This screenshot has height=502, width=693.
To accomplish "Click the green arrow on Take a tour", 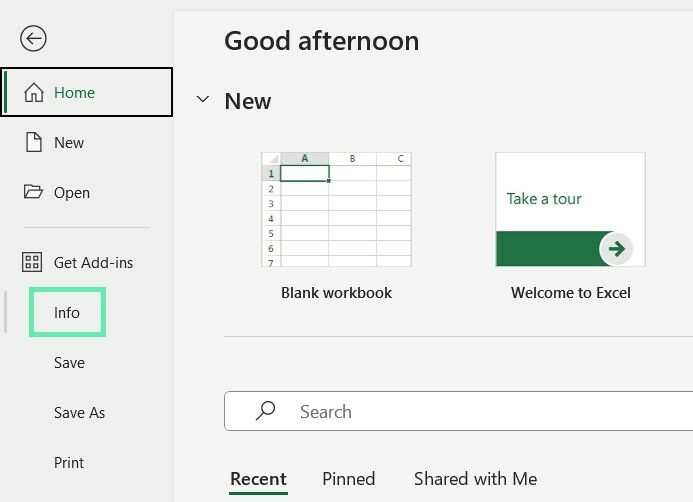I will (x=616, y=249).
